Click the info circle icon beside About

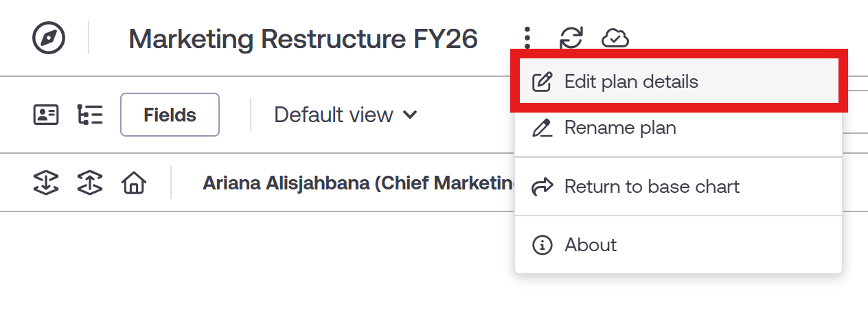(x=542, y=245)
